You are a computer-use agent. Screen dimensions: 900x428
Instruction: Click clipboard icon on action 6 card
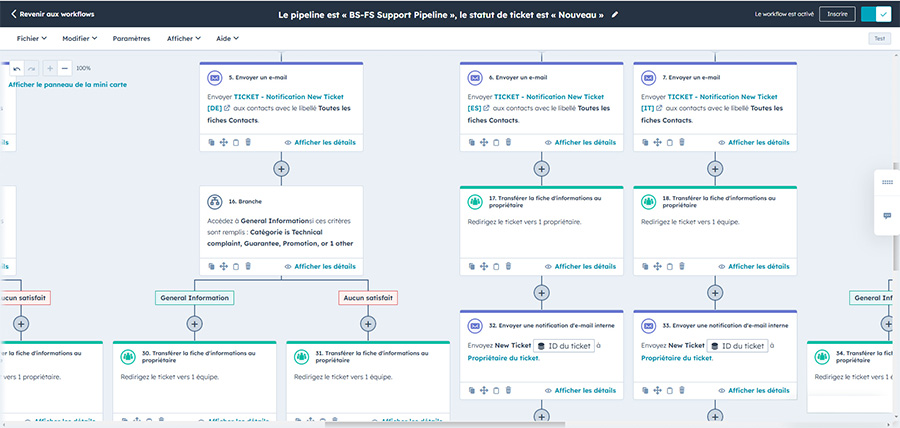(x=496, y=142)
